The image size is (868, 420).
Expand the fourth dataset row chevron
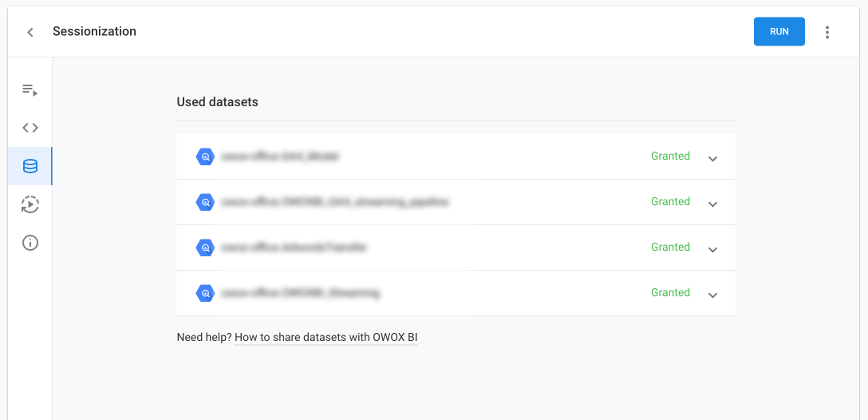click(x=712, y=295)
